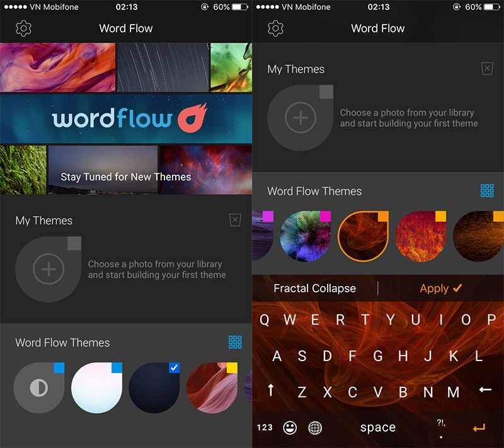The image size is (504, 448).
Task: Tap delete icon beside right My Themes heading
Action: (487, 69)
